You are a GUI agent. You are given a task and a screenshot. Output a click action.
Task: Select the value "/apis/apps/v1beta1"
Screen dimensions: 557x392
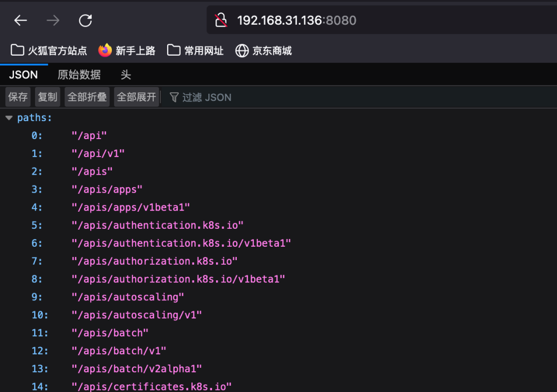130,207
